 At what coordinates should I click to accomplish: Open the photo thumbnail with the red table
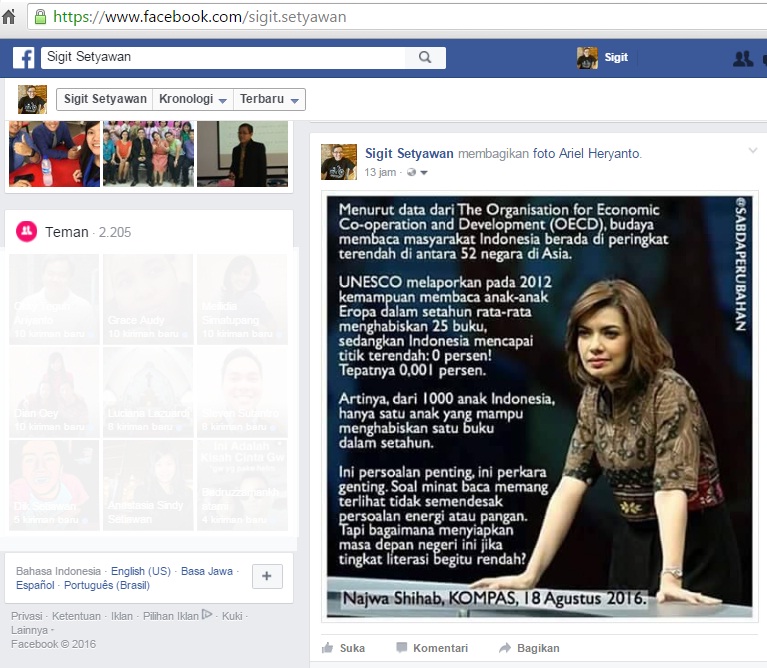[54, 154]
